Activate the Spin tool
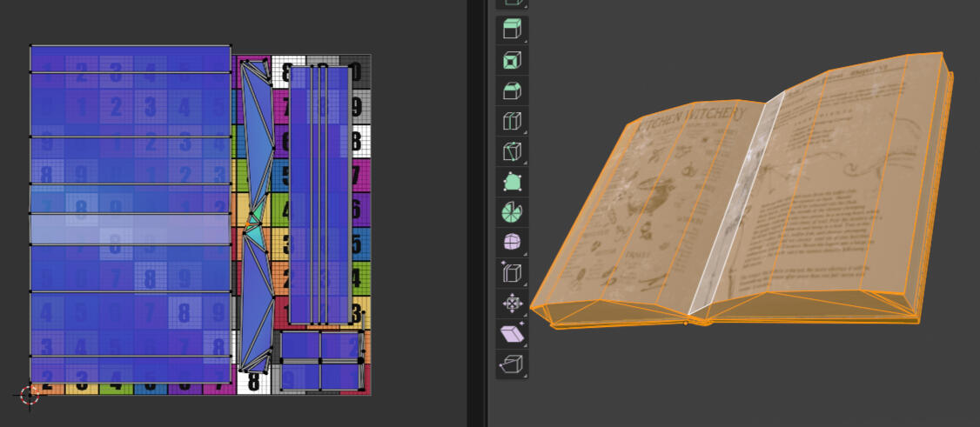This screenshot has height=427, width=980. coord(512,212)
